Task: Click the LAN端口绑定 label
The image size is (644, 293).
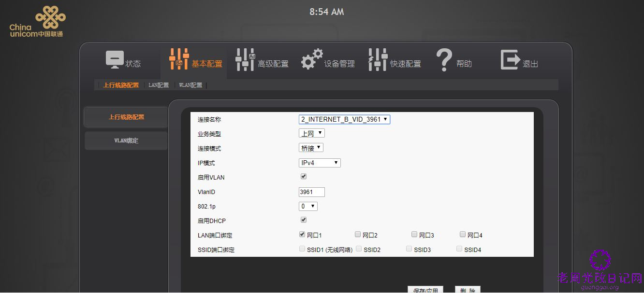Action: click(x=215, y=235)
